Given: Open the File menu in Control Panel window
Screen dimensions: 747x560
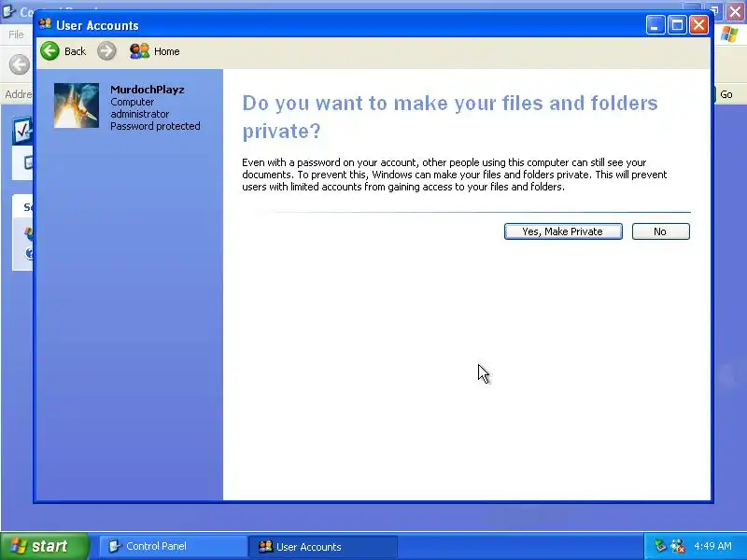Looking at the screenshot, I should click(16, 35).
